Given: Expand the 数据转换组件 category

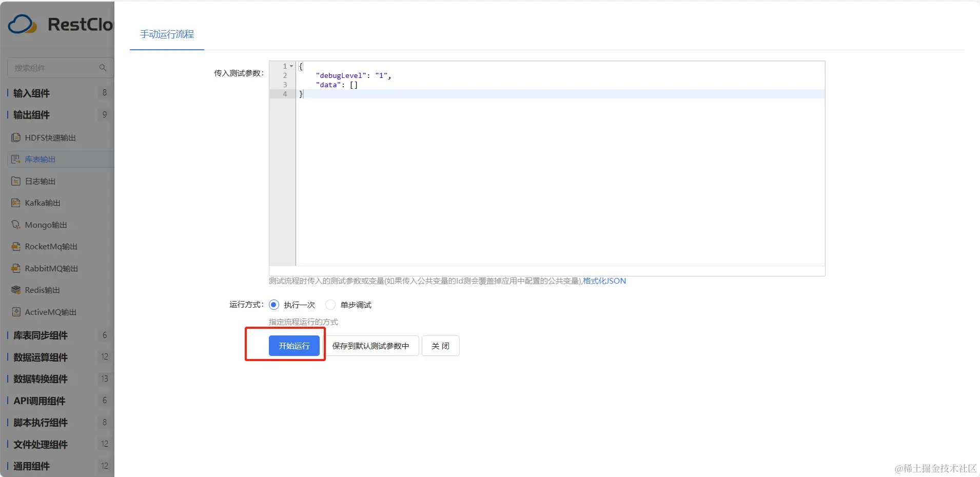Looking at the screenshot, I should click(x=41, y=379).
